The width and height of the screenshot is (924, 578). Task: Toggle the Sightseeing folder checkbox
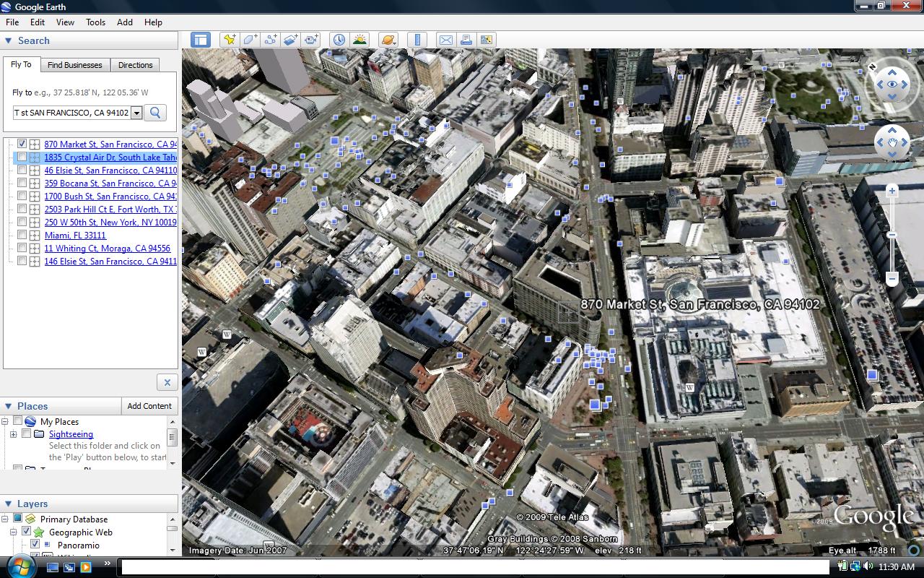click(x=26, y=434)
